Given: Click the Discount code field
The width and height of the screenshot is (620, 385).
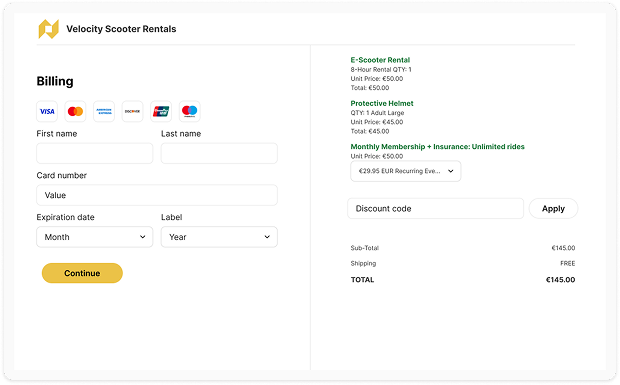Looking at the screenshot, I should 435,209.
